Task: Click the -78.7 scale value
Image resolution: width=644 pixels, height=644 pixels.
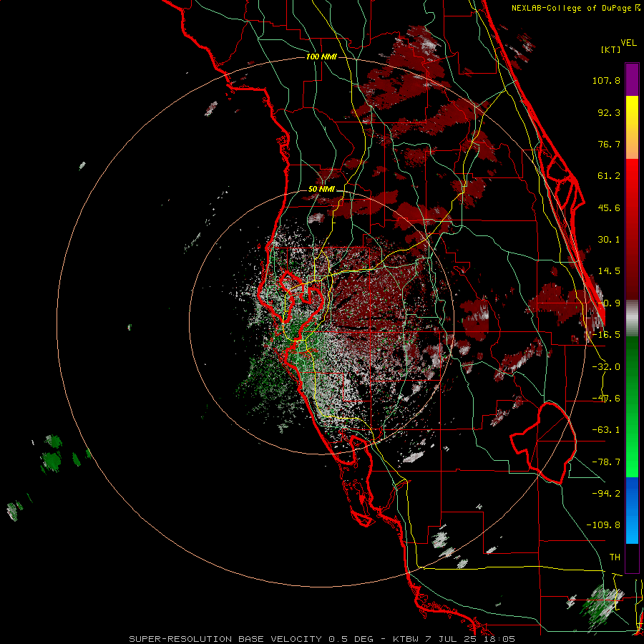Action: 606,462
